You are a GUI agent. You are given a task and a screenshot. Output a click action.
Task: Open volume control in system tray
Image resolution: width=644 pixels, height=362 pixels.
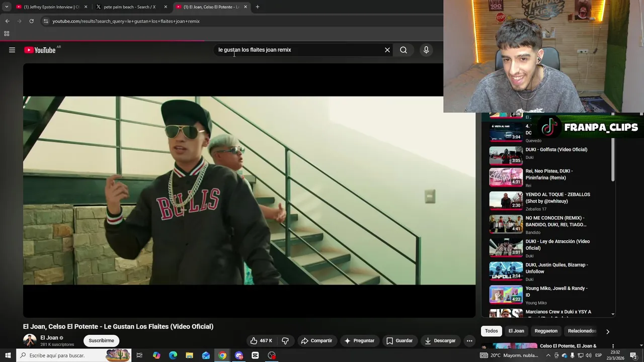coord(589,355)
